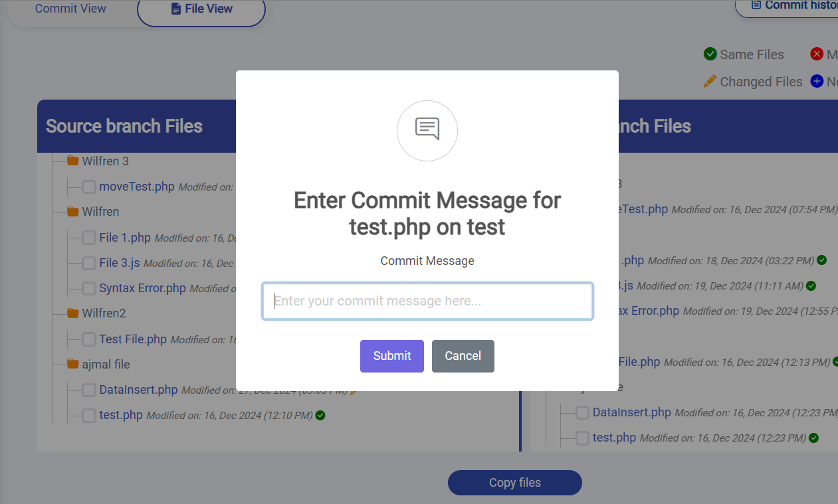Click the green Same Files checkmark icon
Screen dimensions: 838x504
click(x=710, y=54)
